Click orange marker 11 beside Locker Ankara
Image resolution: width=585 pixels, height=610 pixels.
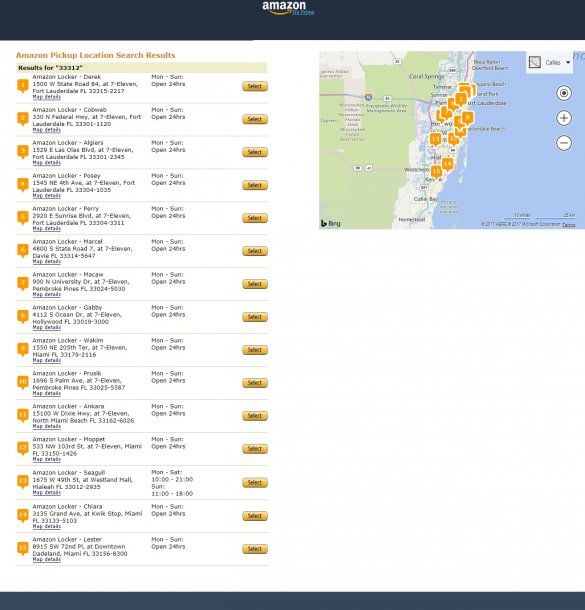click(23, 415)
